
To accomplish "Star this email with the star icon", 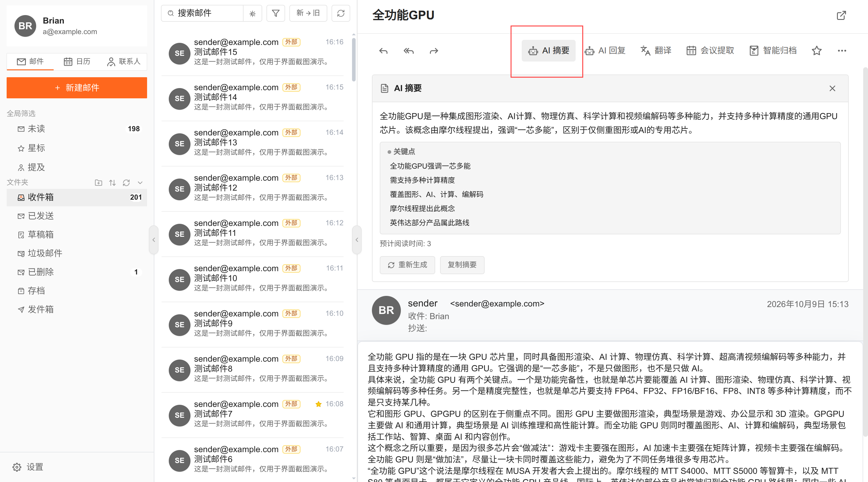I will (816, 51).
